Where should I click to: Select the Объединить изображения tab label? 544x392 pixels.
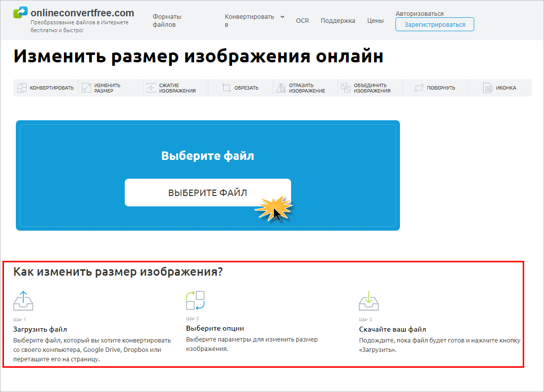pyautogui.click(x=372, y=88)
